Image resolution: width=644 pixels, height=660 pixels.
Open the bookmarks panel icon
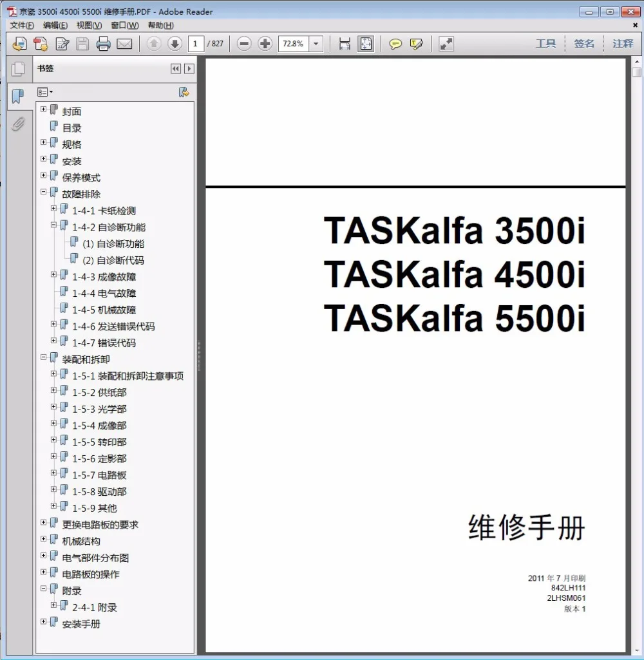coord(18,96)
